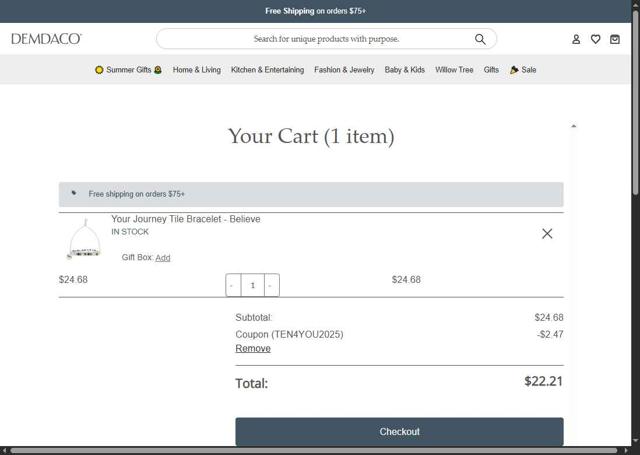Open Fashion & Jewelry menu

click(344, 70)
